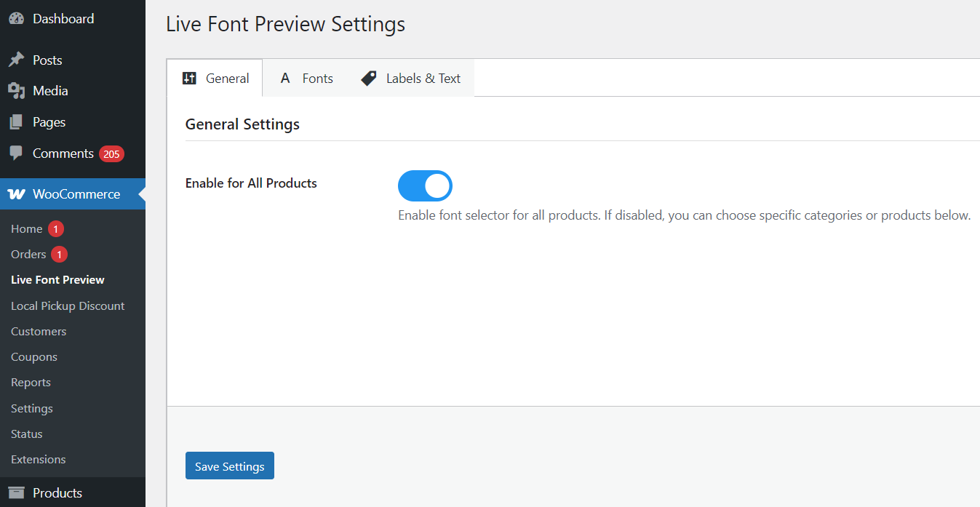
Task: Click the Products sidebar icon
Action: pyautogui.click(x=16, y=492)
